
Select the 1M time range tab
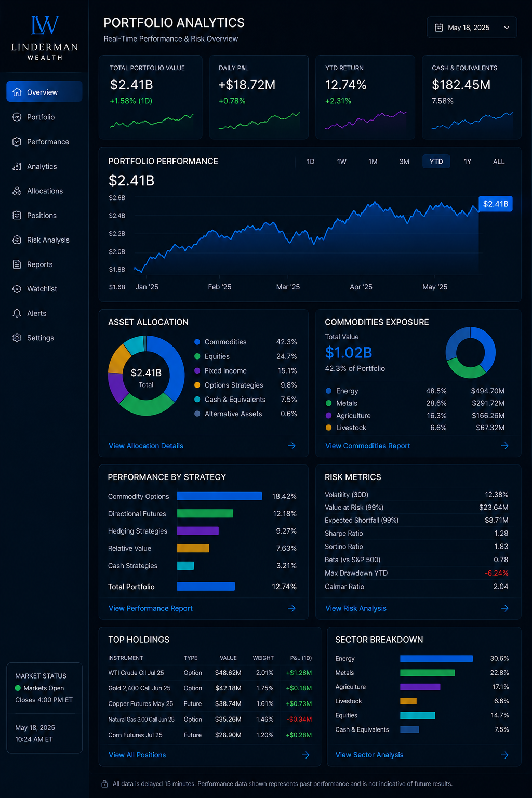point(373,162)
